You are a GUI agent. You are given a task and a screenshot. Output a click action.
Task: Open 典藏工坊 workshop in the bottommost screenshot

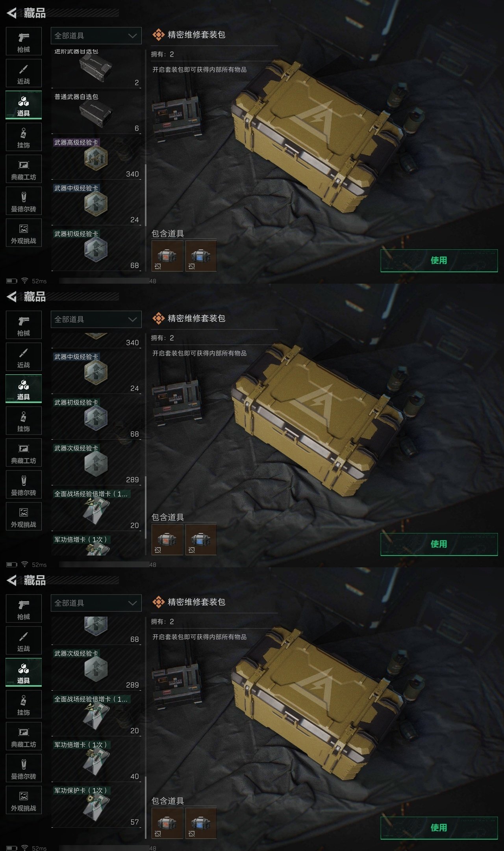[24, 736]
